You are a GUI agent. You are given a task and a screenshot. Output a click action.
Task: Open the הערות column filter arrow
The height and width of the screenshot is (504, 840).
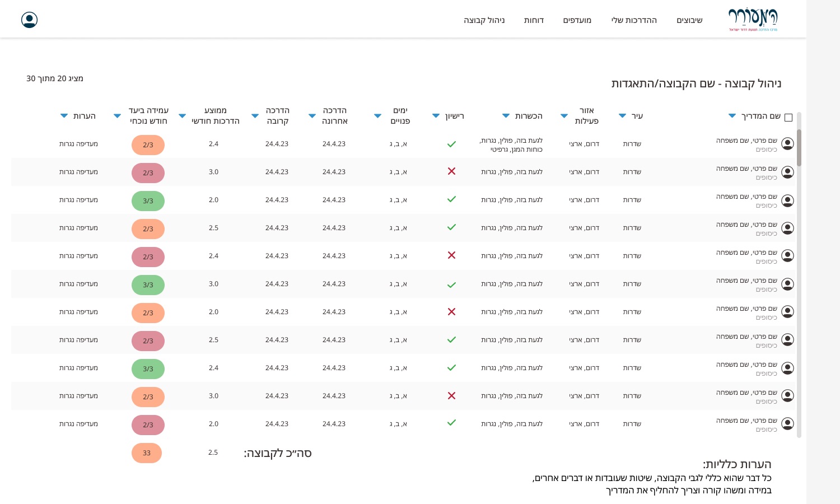tap(64, 116)
